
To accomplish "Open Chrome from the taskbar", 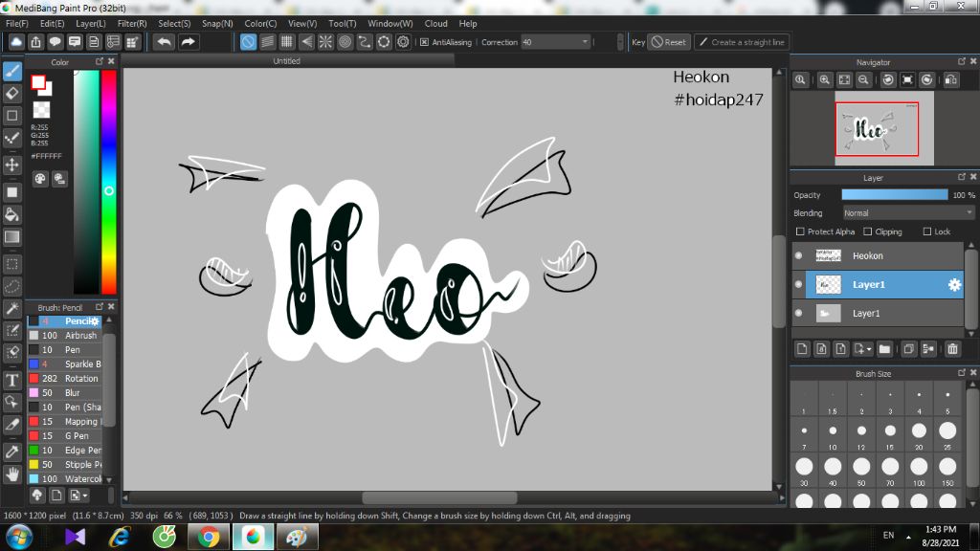I will (209, 537).
